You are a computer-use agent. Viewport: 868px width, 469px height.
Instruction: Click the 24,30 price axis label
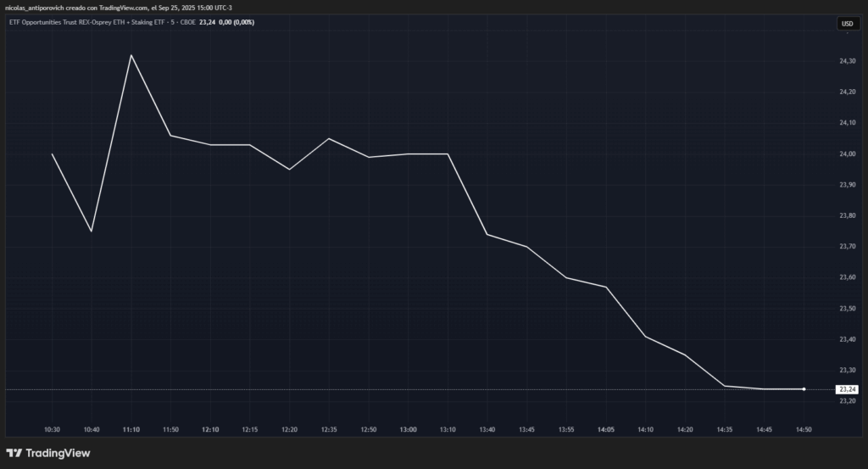point(847,61)
